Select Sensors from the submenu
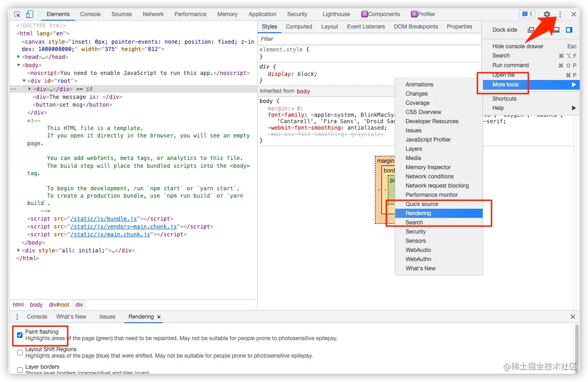The height and width of the screenshot is (382, 588). tap(439, 241)
